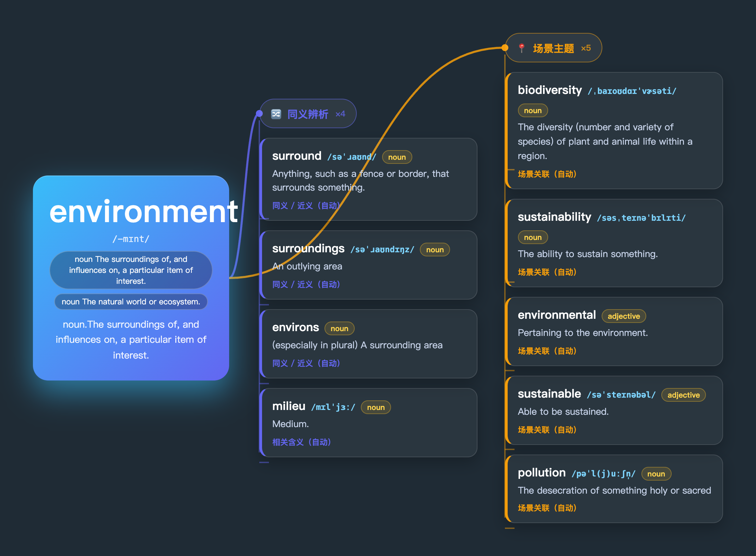The height and width of the screenshot is (556, 756).
Task: Click 场景关联（自动）under pollution
Action: (547, 508)
